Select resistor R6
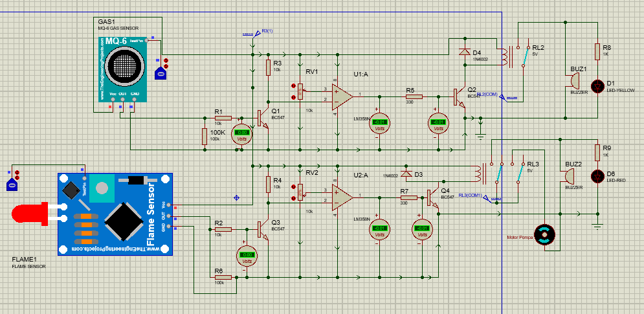Image resolution: width=644 pixels, height=314 pixels. 223,278
